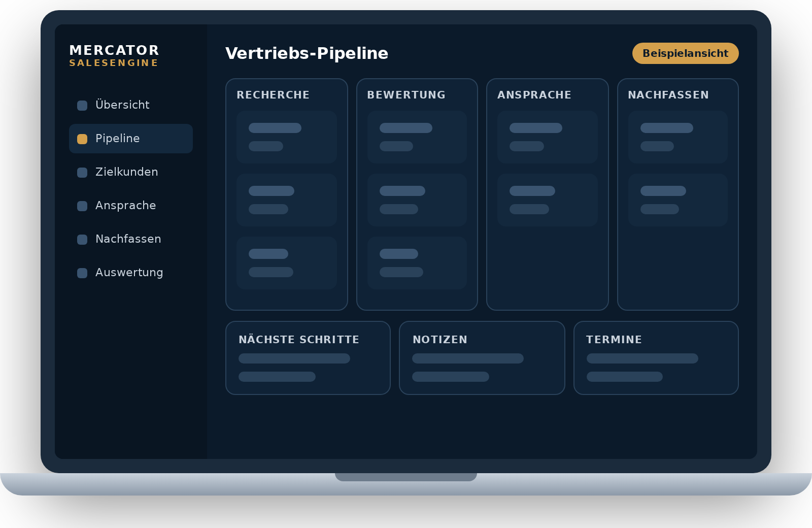The width and height of the screenshot is (812, 528).
Task: Click the square icon beside Zielkunden
Action: click(82, 173)
